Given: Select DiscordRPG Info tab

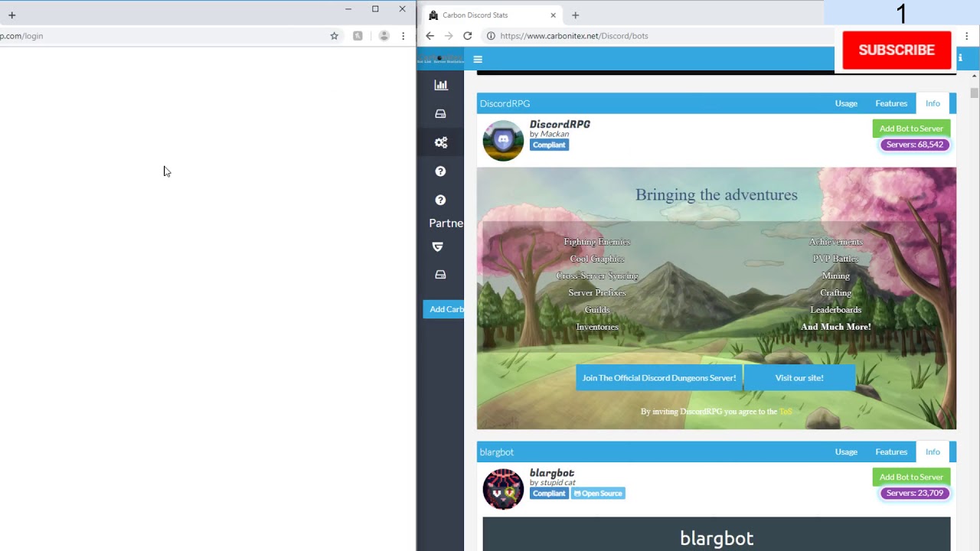Looking at the screenshot, I should coord(933,103).
